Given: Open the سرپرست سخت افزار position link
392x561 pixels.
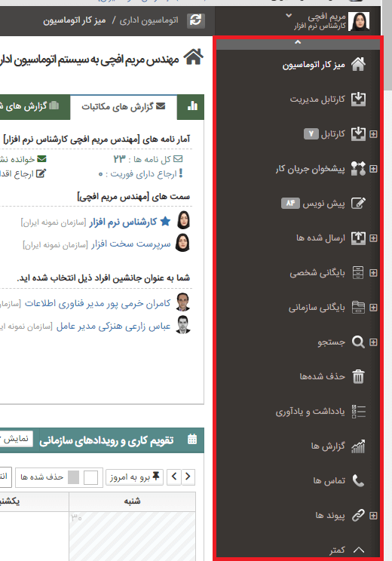Looking at the screenshot, I should [x=131, y=244].
